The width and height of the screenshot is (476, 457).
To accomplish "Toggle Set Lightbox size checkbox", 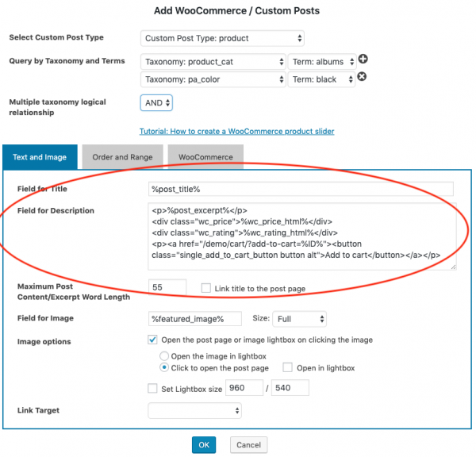I will click(x=153, y=388).
